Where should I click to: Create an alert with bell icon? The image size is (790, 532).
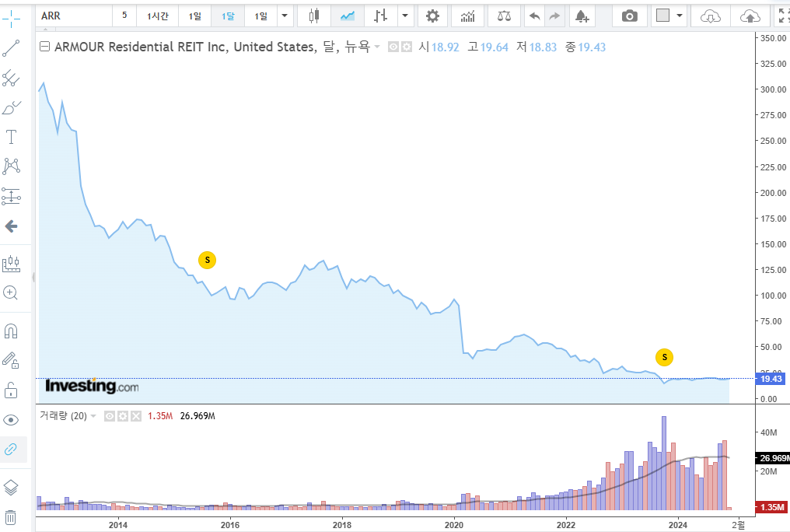tap(582, 16)
